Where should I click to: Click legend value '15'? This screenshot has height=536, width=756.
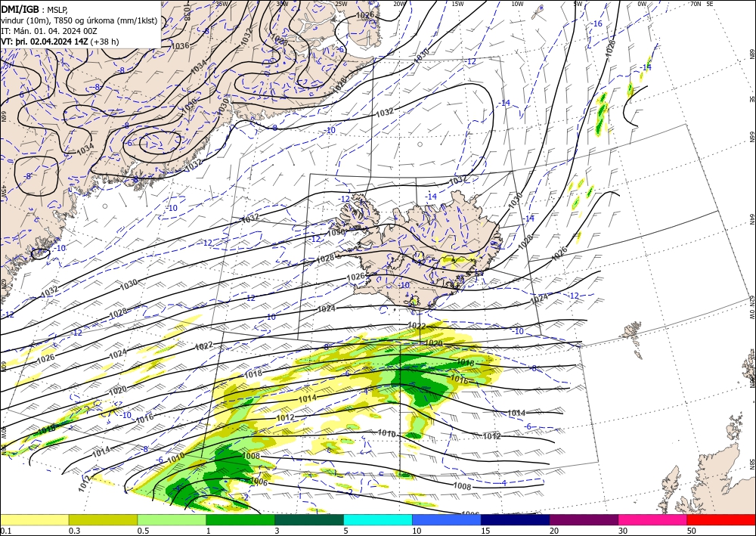coord(485,531)
